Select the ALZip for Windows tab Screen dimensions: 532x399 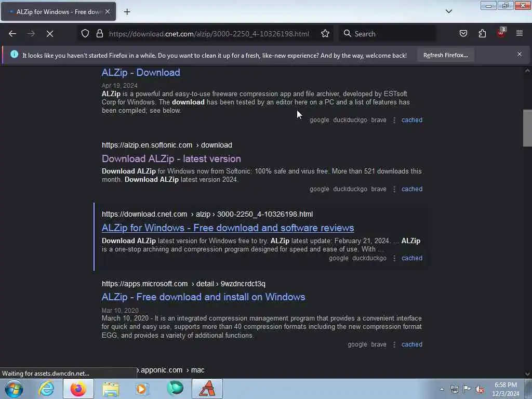click(58, 11)
